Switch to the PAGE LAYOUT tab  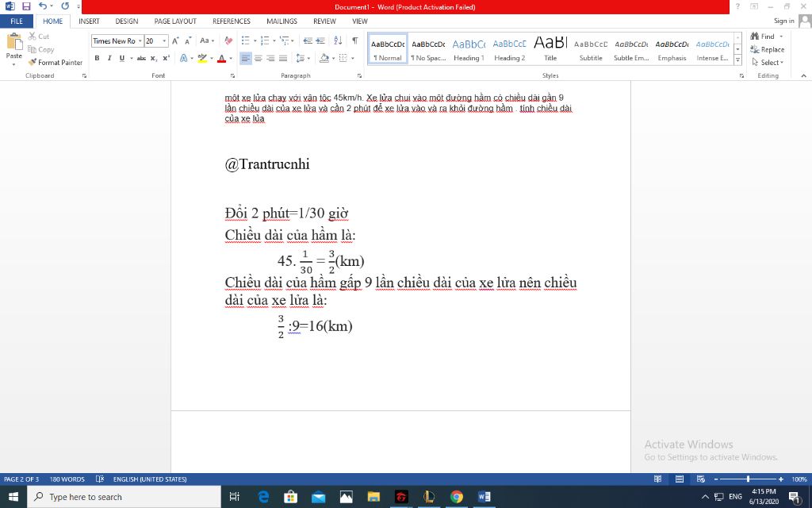coord(175,21)
